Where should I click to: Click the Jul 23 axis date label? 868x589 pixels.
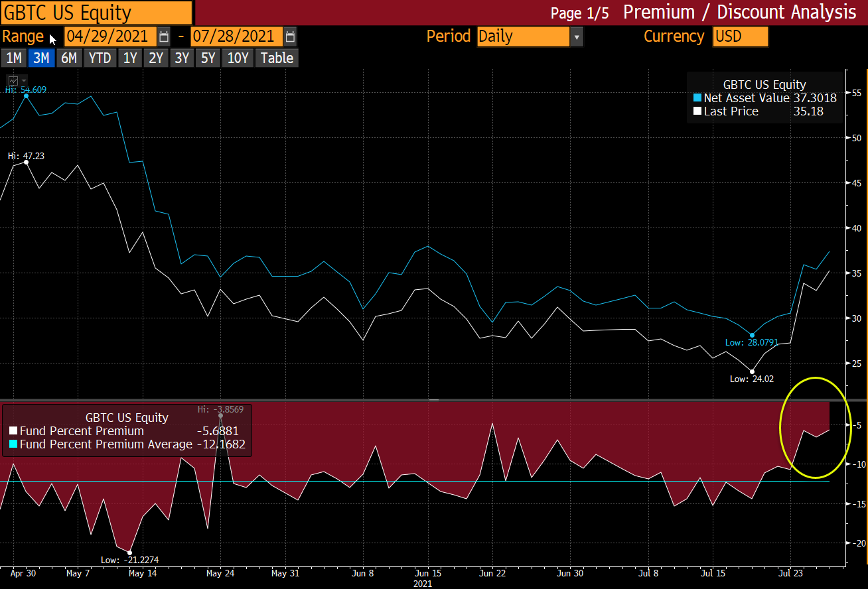791,572
